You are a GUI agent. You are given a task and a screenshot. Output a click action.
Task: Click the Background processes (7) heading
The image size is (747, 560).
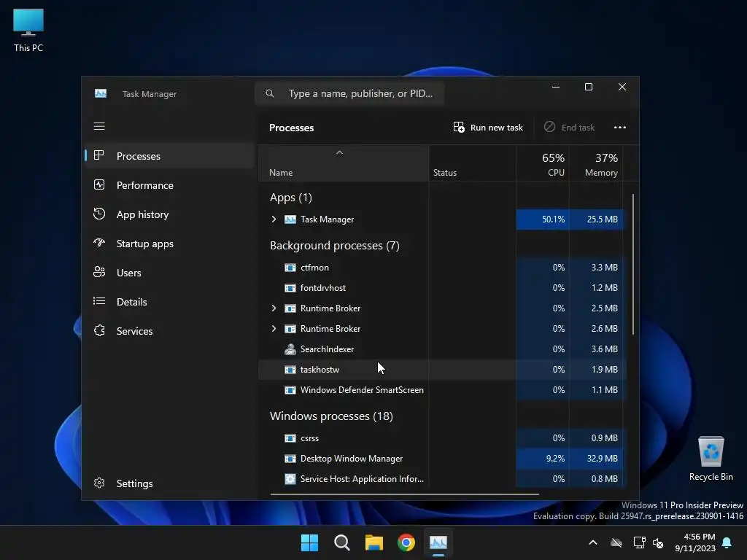334,245
